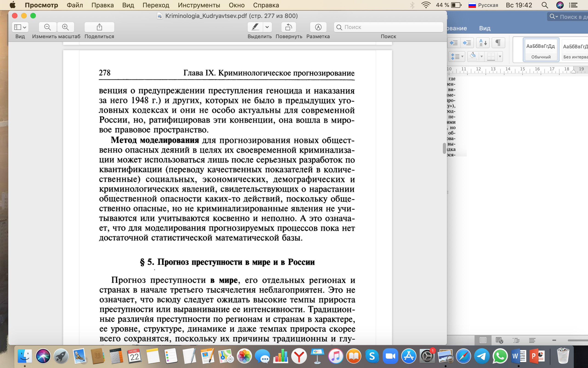Expand borders dropdown arrow in Word
This screenshot has width=588, height=368.
tap(500, 57)
